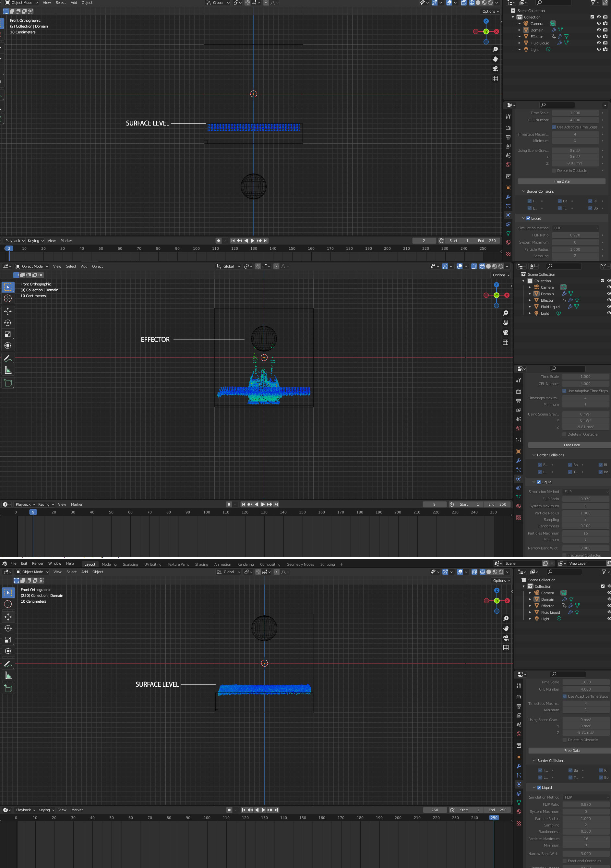Toggle Ba border collision checkbox, frame 9 window
Image resolution: width=611 pixels, height=868 pixels.
point(570,465)
